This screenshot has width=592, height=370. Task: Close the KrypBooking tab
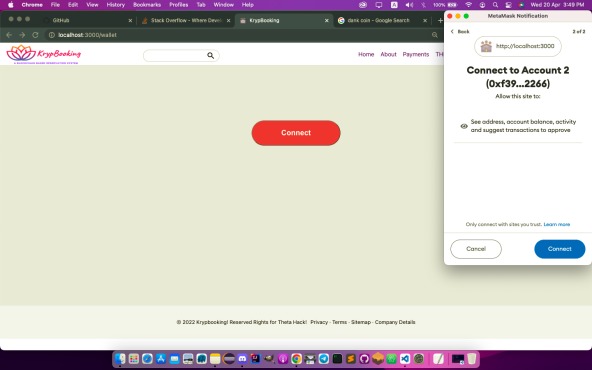(327, 20)
